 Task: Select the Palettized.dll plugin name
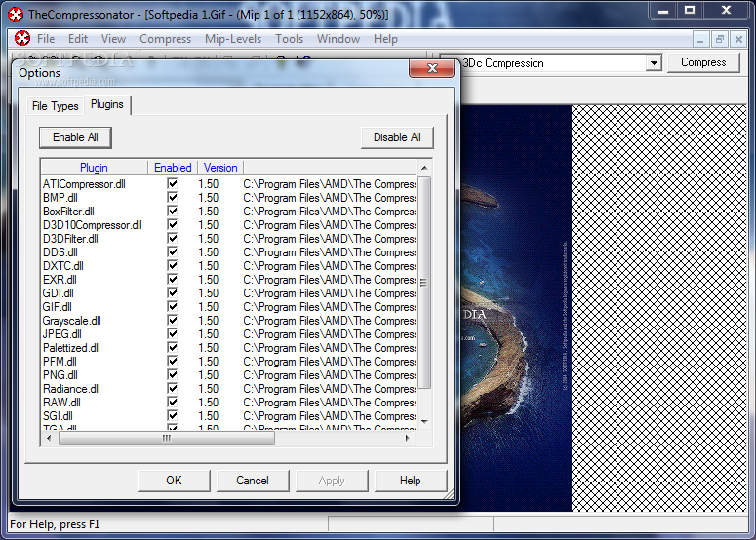click(71, 348)
